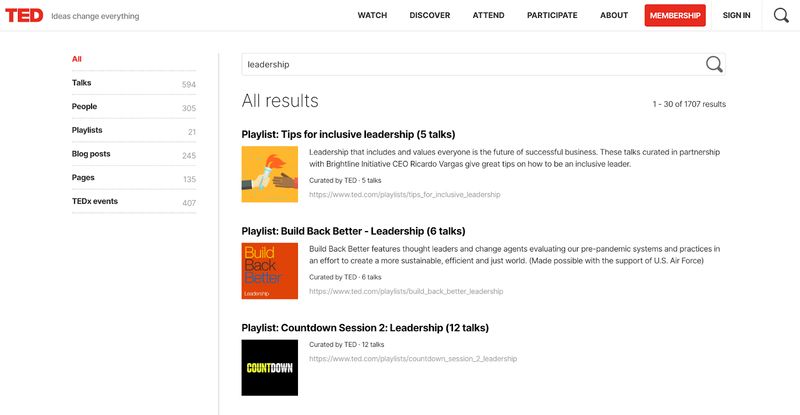Click the SIGN IN link
800x415 pixels.
[736, 16]
